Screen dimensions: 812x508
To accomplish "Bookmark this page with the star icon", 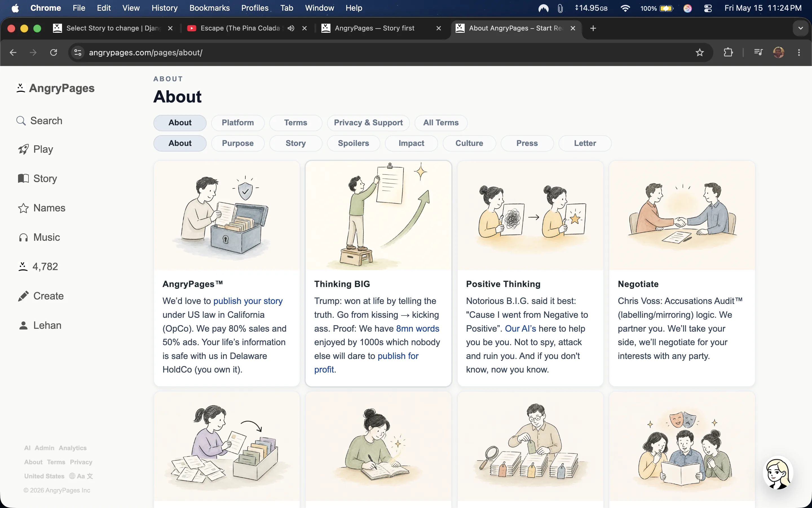I will click(x=700, y=52).
